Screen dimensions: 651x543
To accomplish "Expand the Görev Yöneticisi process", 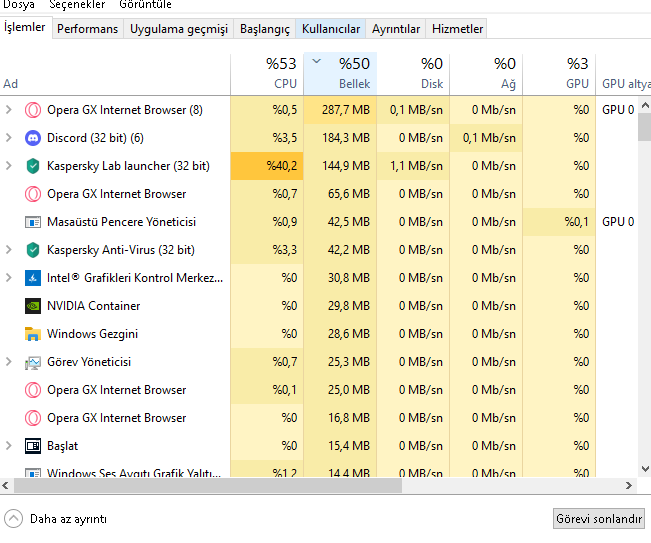I will (x=8, y=362).
